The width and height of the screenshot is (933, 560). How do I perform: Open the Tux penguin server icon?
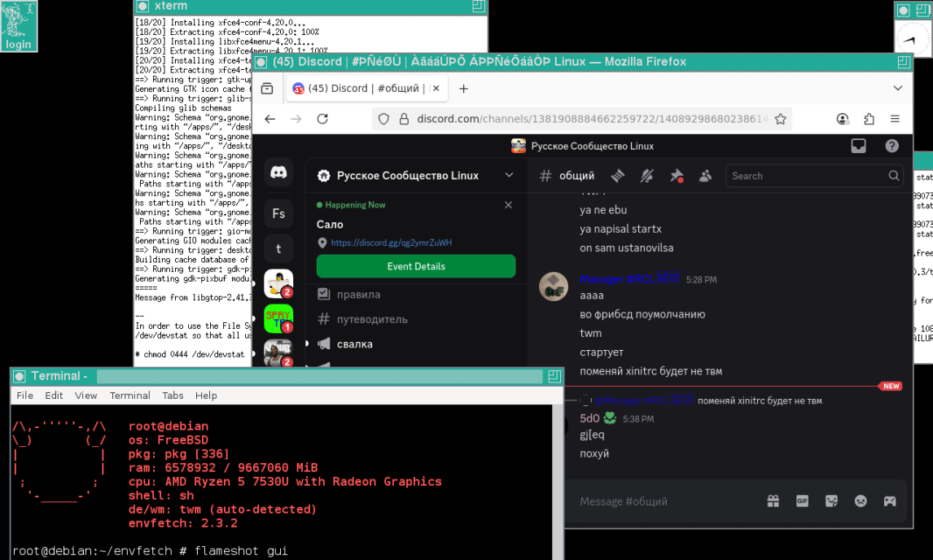point(278,283)
